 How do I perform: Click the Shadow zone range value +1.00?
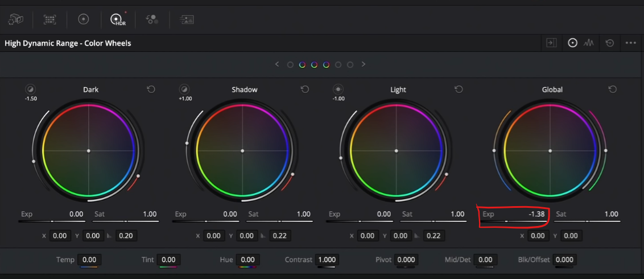pos(185,99)
